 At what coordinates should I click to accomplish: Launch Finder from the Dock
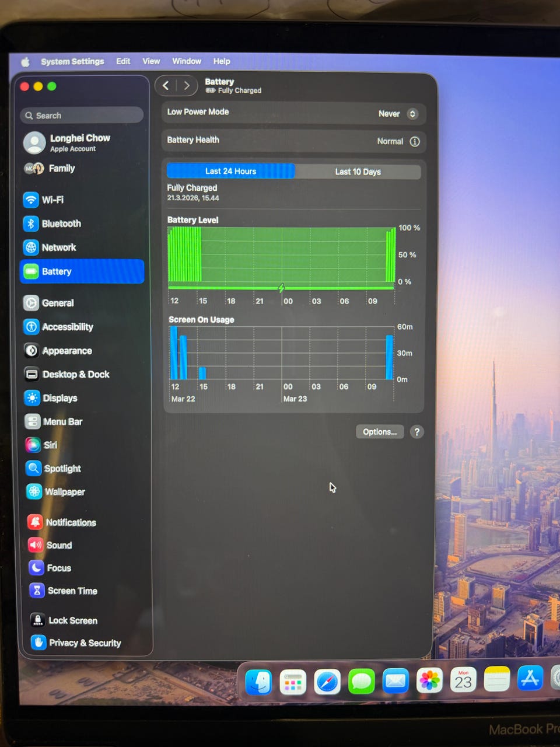258,681
